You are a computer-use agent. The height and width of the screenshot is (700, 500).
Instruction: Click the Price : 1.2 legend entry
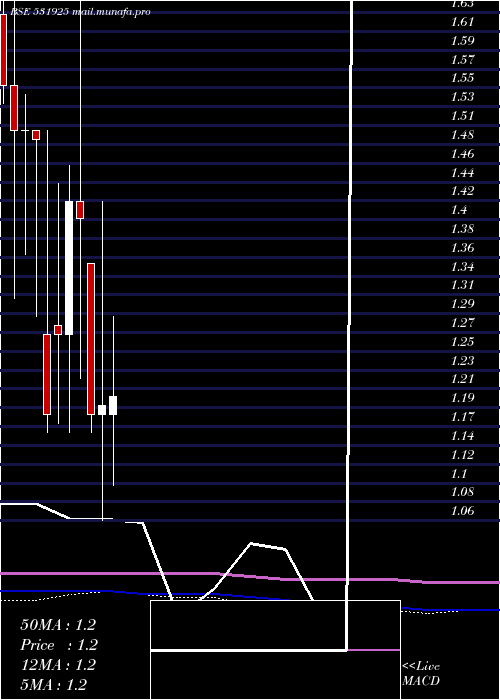click(x=59, y=645)
